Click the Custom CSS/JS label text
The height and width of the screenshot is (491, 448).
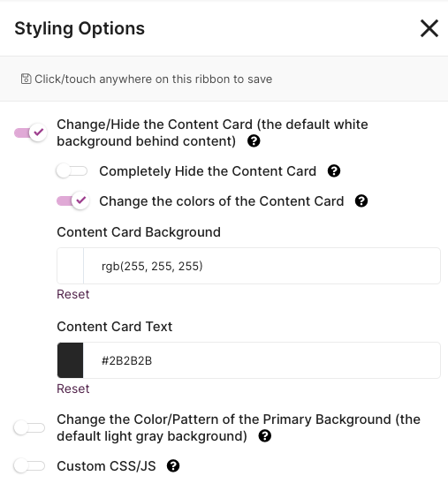106,466
